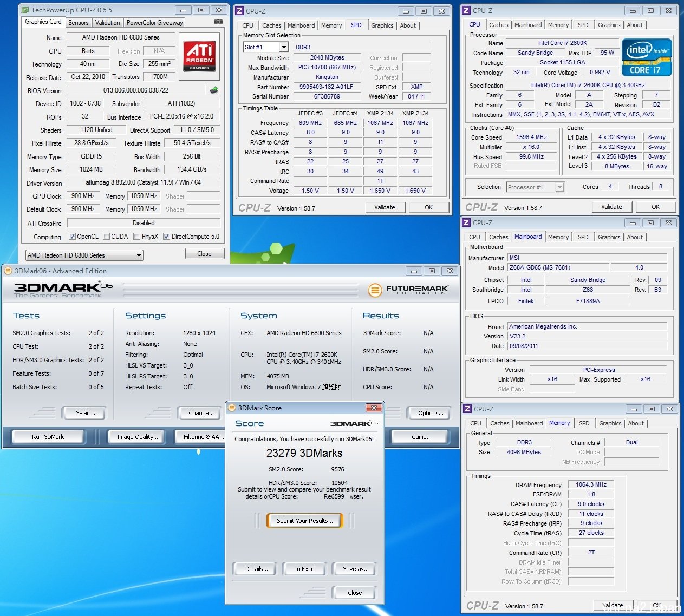
Task: Click the BIOS save icon in GPU-Z
Action: (214, 90)
